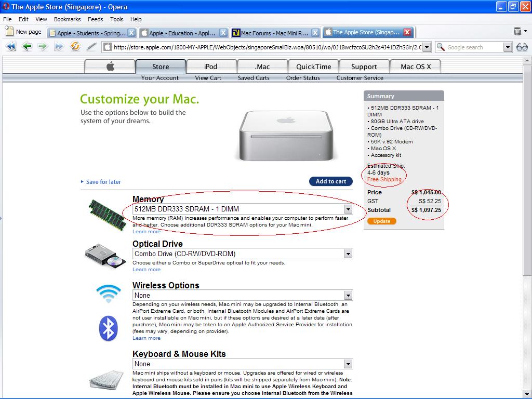Click Learn more under Memory
The height and width of the screenshot is (399, 532).
point(147,231)
